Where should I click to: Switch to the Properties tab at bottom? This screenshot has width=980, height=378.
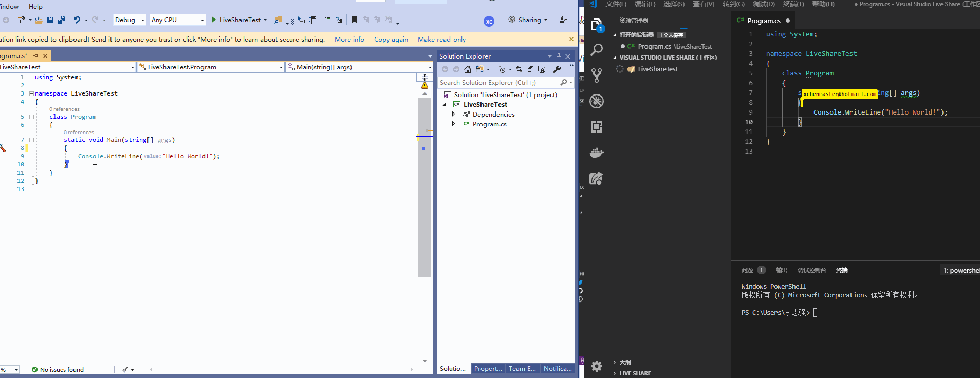(x=488, y=368)
